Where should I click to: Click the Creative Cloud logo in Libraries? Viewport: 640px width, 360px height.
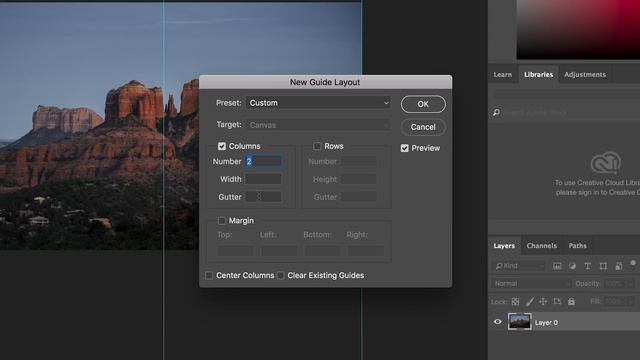tap(606, 162)
